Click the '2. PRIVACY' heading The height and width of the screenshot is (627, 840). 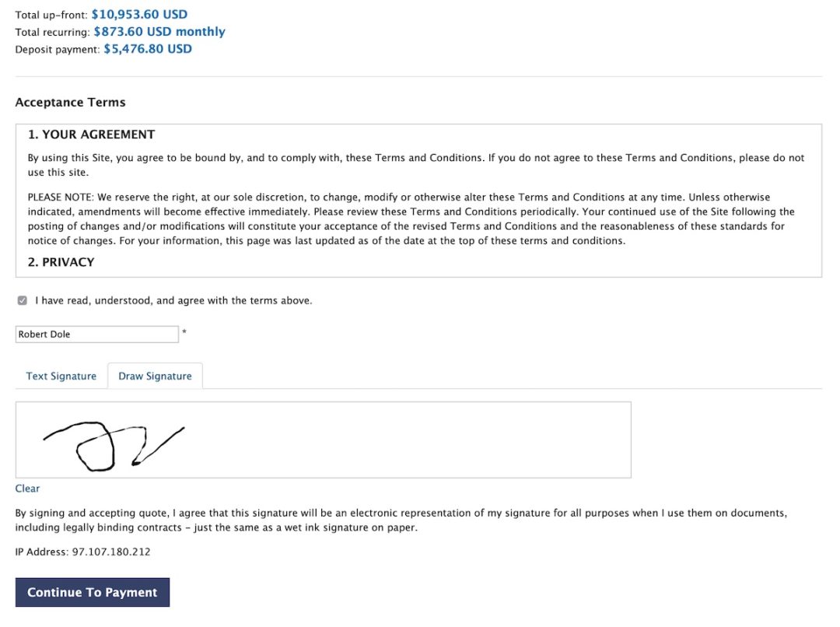point(61,262)
